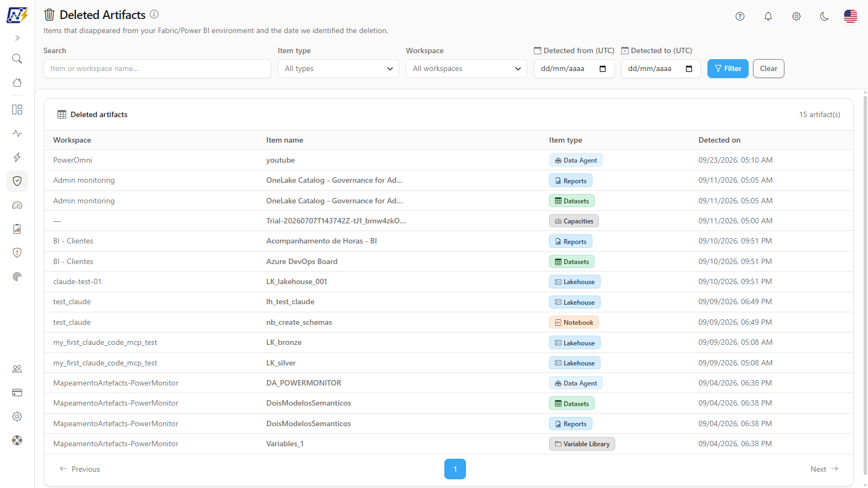Image resolution: width=868 pixels, height=488 pixels.
Task: Select the LK_lakehouse_001 item name
Action: (297, 281)
